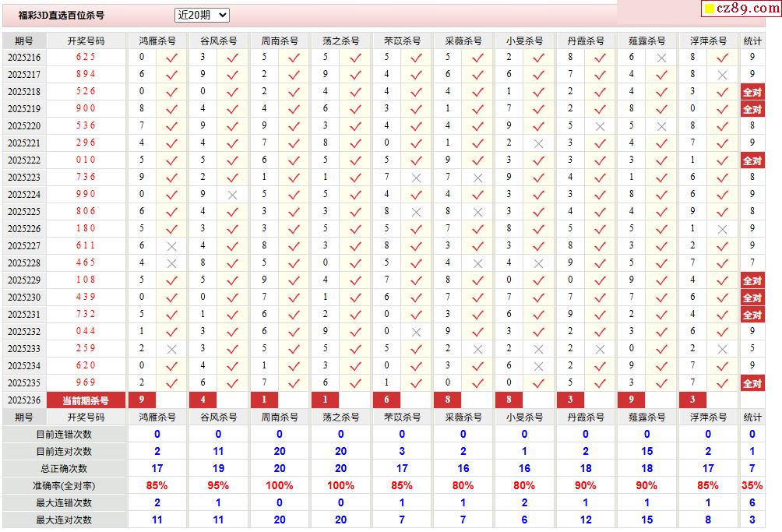The height and width of the screenshot is (532, 782).
Task: Click the X mark for 鸿雁杀号 in row 2025227
Action: click(x=171, y=247)
